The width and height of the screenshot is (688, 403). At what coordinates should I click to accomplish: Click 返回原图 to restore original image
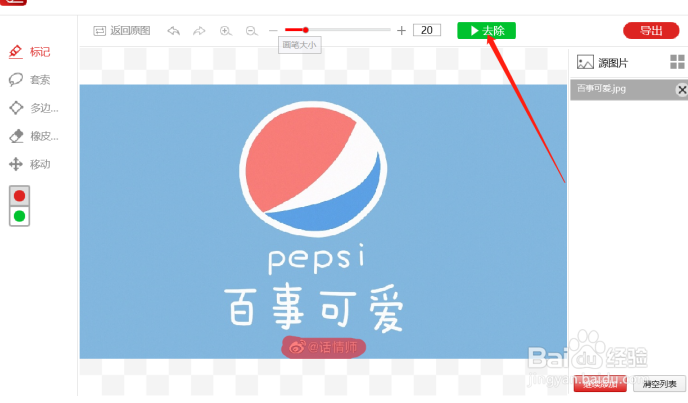tap(122, 30)
